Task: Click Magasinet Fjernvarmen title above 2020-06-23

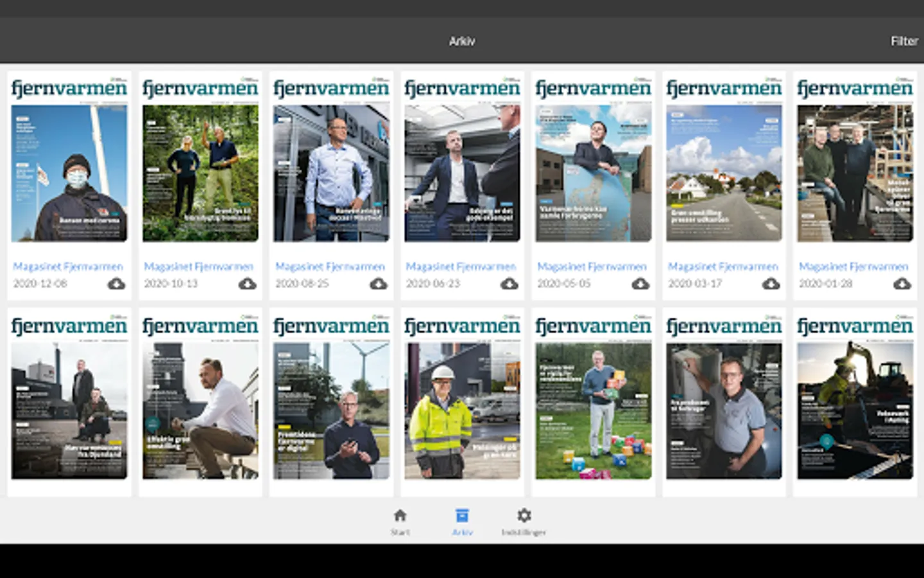Action: [x=461, y=267]
